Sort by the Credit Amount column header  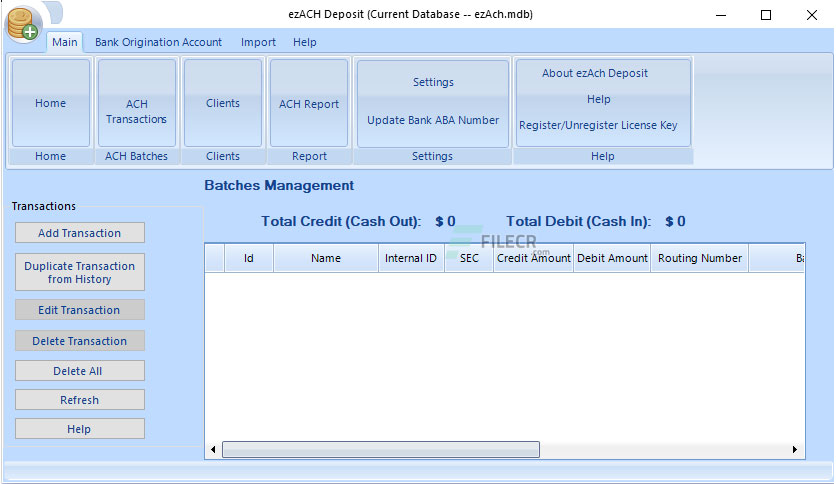[533, 258]
